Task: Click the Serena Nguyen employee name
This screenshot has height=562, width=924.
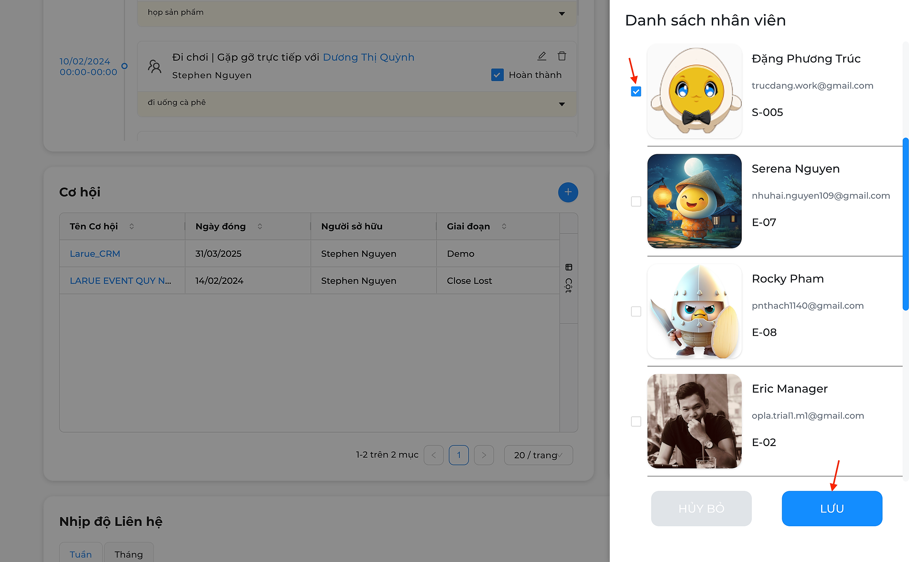Action: (x=796, y=169)
